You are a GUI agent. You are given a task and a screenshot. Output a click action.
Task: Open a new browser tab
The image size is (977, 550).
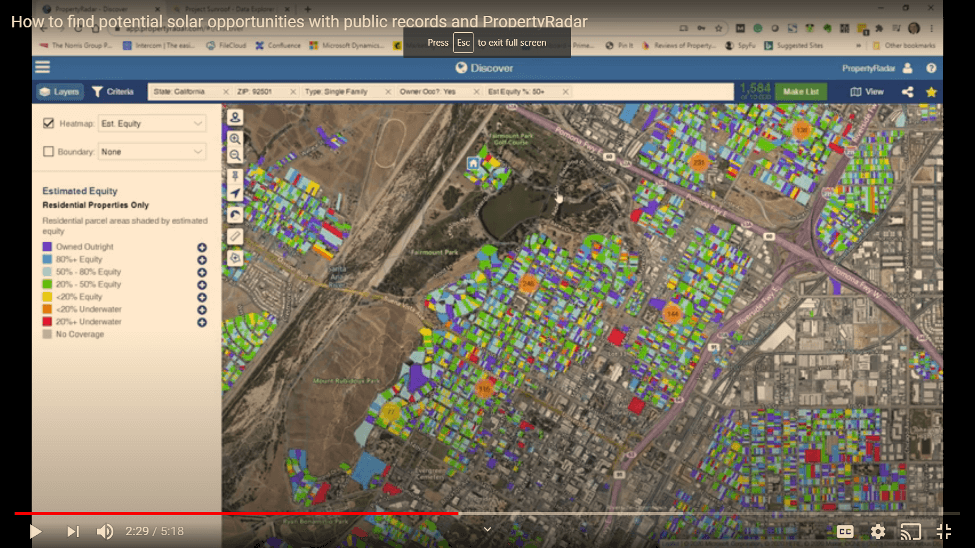[307, 9]
